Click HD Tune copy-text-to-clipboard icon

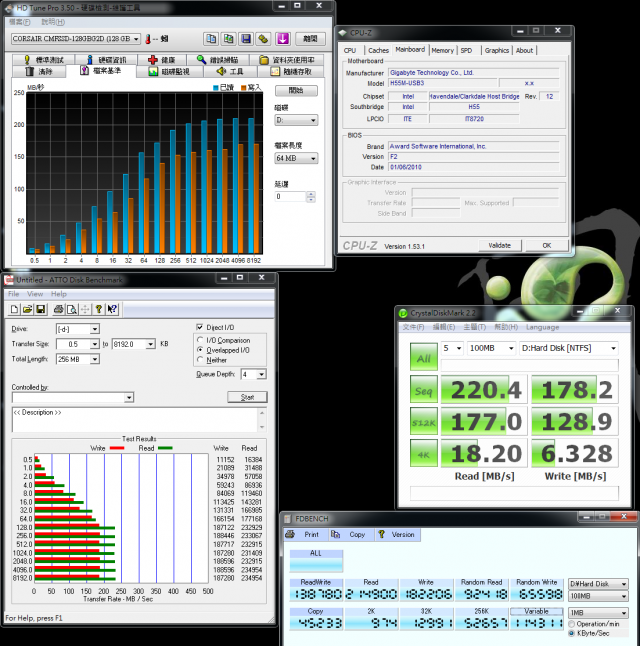(211, 39)
